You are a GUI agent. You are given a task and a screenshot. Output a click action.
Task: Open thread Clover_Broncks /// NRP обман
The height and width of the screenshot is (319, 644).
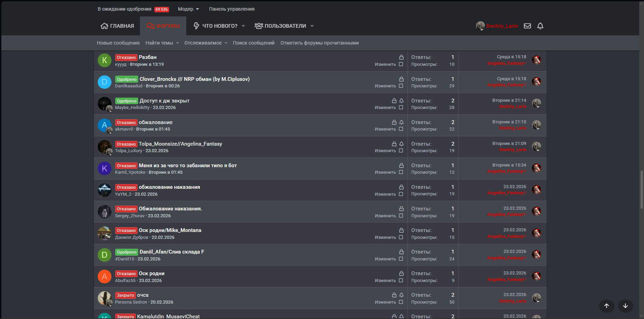coord(194,79)
